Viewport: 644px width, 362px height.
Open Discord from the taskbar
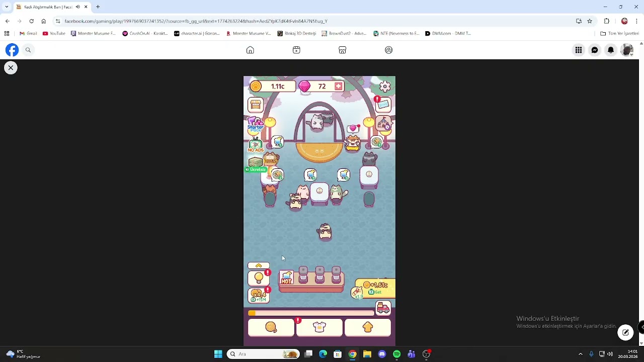click(382, 354)
